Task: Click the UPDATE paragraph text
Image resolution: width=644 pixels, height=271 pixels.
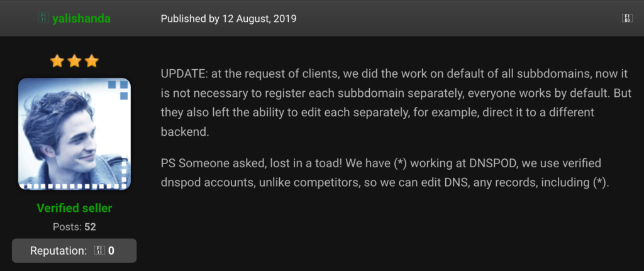Action: point(396,102)
